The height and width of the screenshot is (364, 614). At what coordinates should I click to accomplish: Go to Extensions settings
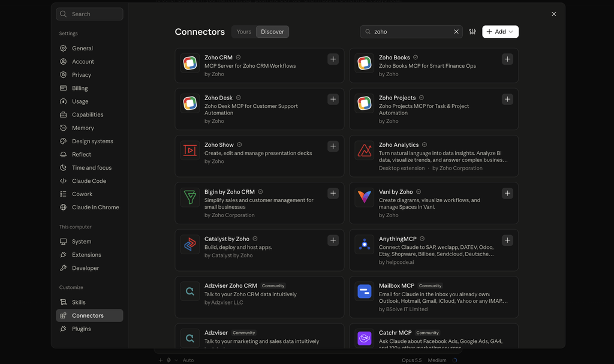89,255
